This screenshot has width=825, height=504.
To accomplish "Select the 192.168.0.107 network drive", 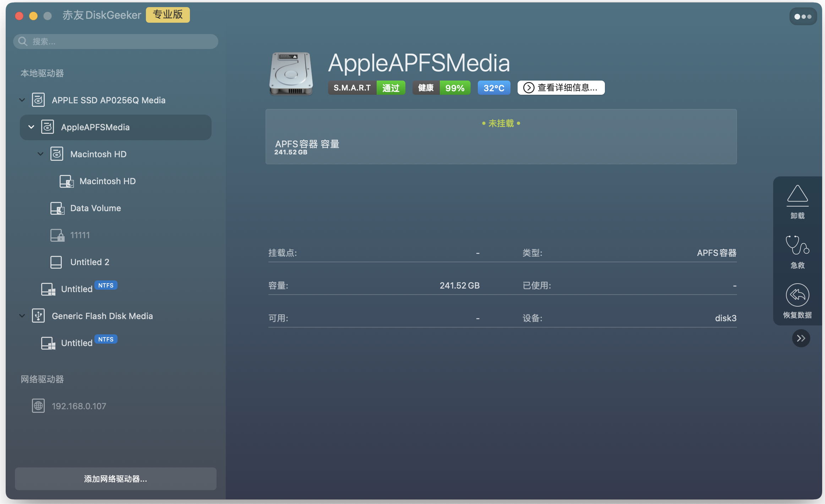I will pyautogui.click(x=79, y=406).
